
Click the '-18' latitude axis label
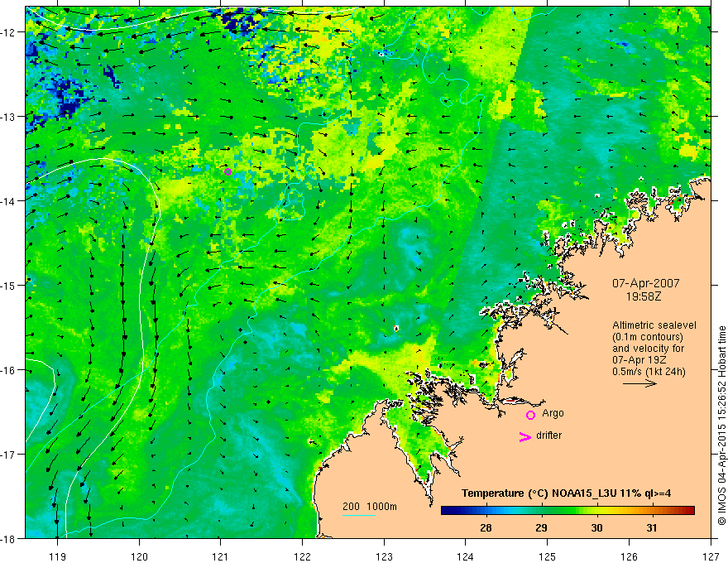click(x=7, y=539)
